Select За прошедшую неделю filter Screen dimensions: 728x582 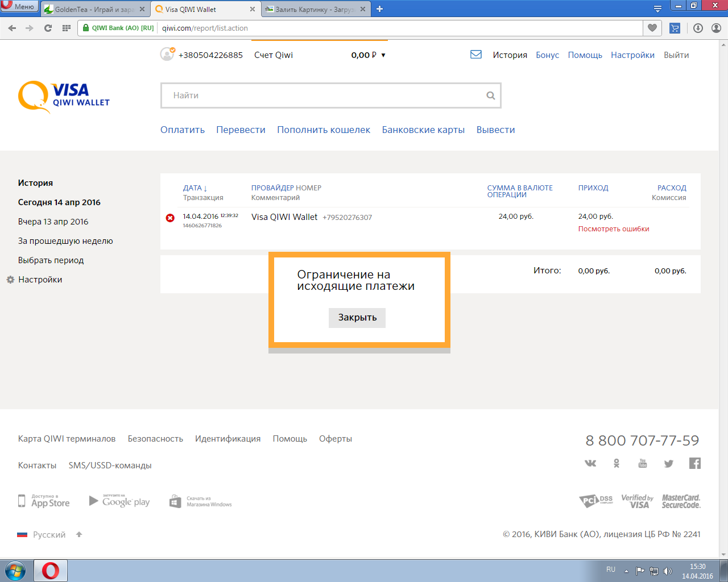coord(65,241)
